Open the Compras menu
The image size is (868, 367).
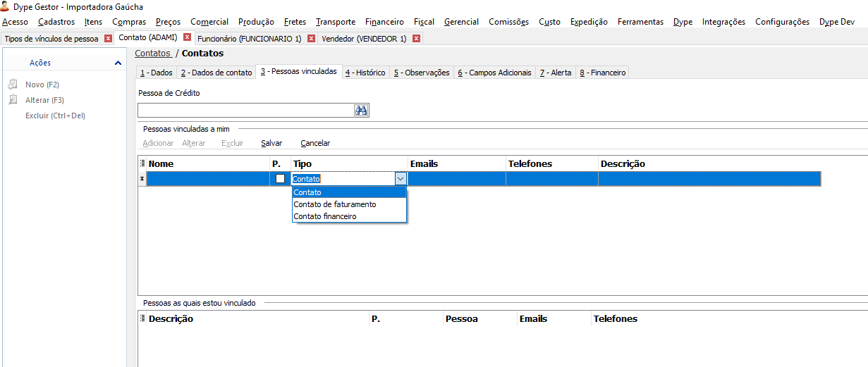[129, 22]
